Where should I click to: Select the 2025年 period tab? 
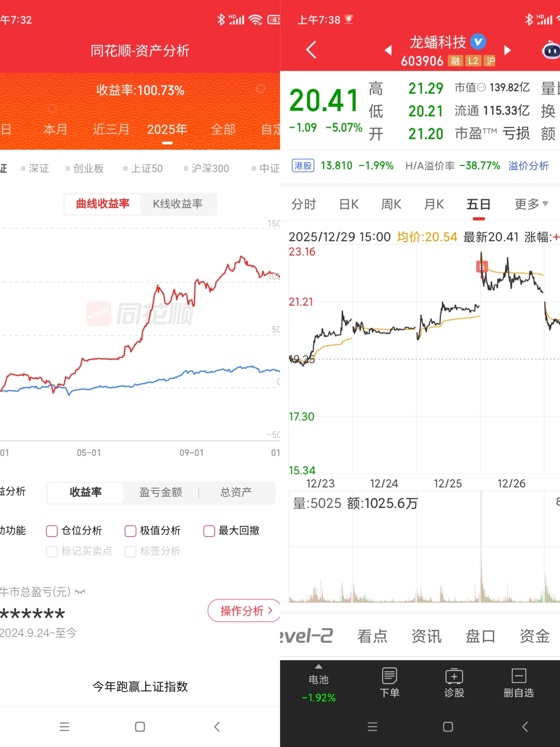pos(167,129)
